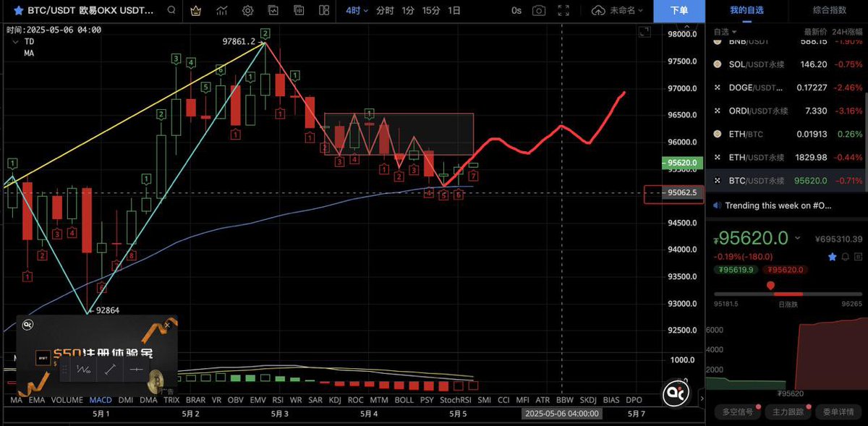This screenshot has height=426, width=868.
Task: Toggle the EMA indicator
Action: tap(37, 399)
